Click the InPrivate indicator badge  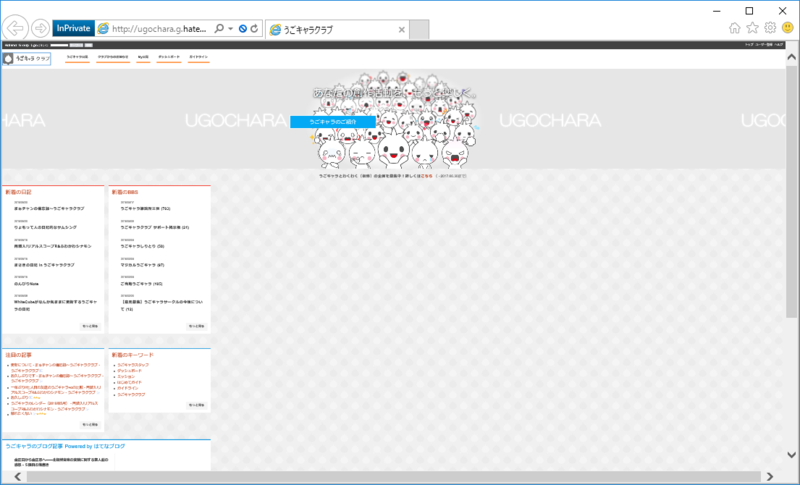pos(73,29)
